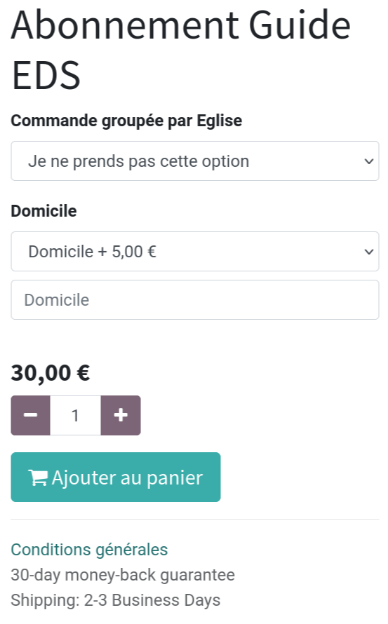Expand the 'Domicile + 5,00 €' select box
The height and width of the screenshot is (624, 388).
point(195,252)
